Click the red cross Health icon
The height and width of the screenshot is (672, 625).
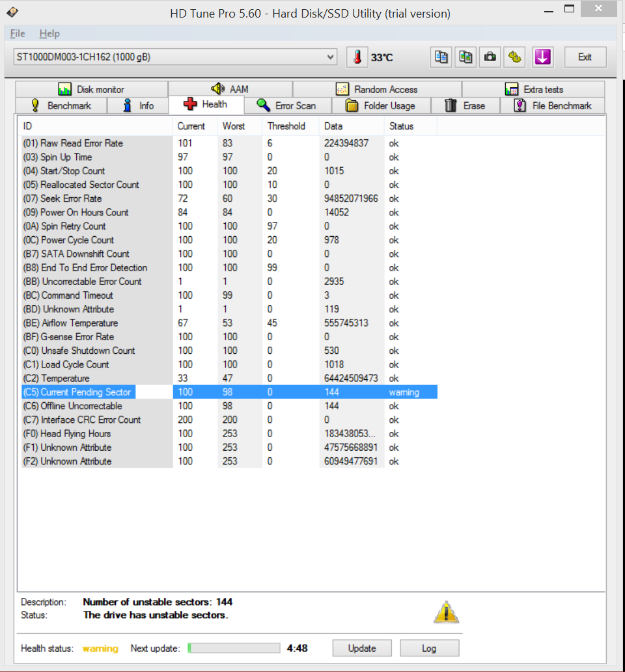tap(190, 103)
